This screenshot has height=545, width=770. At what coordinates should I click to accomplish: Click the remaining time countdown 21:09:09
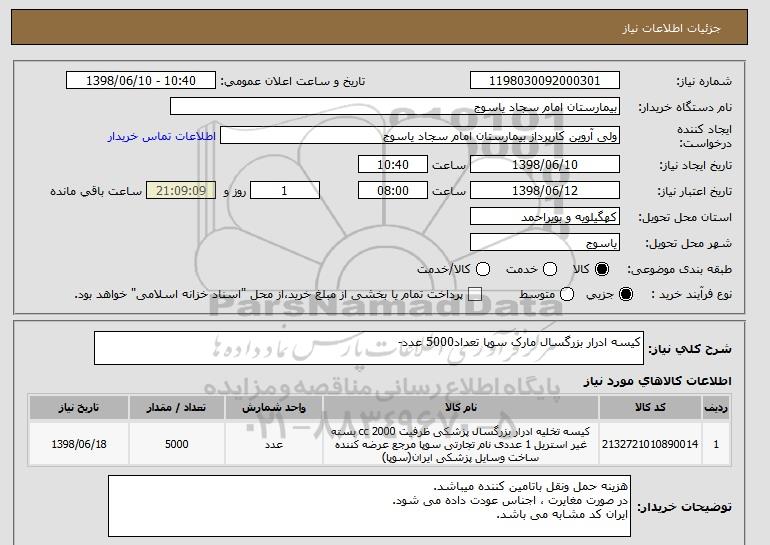click(181, 191)
